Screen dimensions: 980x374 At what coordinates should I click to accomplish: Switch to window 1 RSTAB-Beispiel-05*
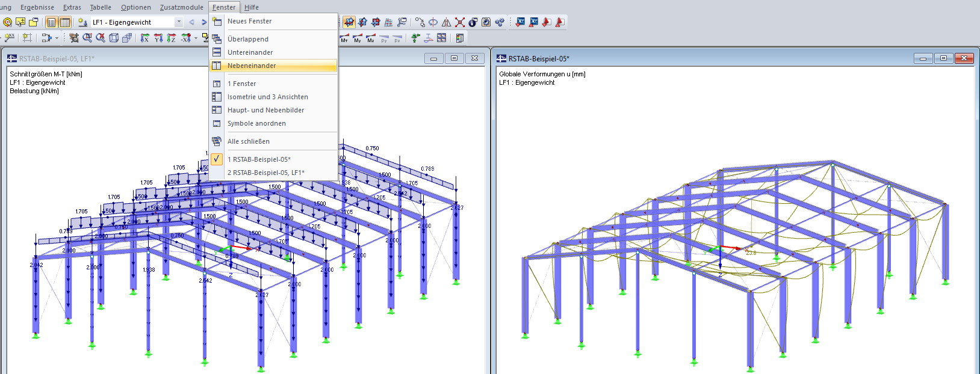click(x=273, y=159)
